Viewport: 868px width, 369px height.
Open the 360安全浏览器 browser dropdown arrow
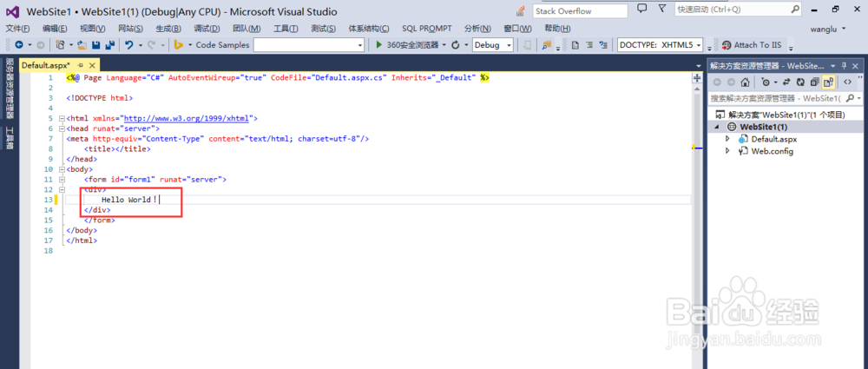click(445, 45)
